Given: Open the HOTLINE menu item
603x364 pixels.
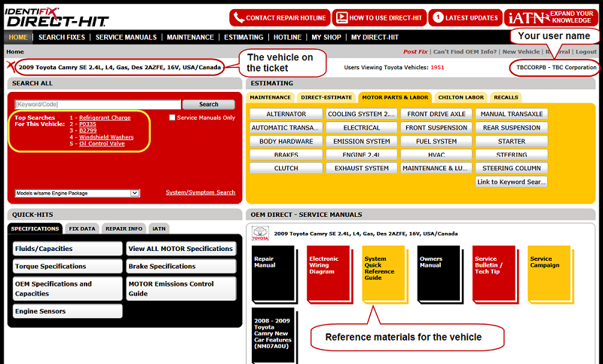Looking at the screenshot, I should coord(287,37).
